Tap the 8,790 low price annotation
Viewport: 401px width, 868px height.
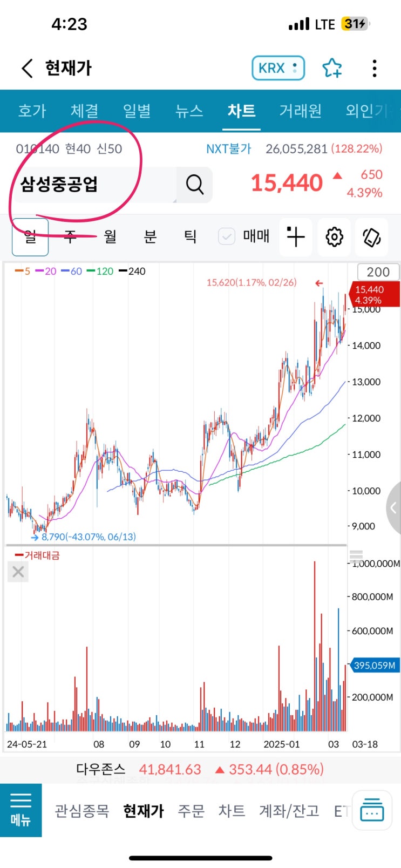pyautogui.click(x=89, y=537)
